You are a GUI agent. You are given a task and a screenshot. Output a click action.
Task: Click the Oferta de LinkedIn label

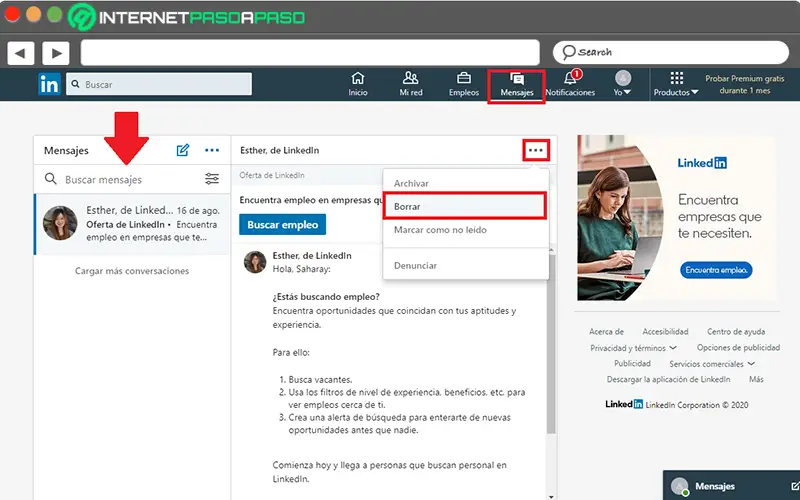pyautogui.click(x=272, y=175)
